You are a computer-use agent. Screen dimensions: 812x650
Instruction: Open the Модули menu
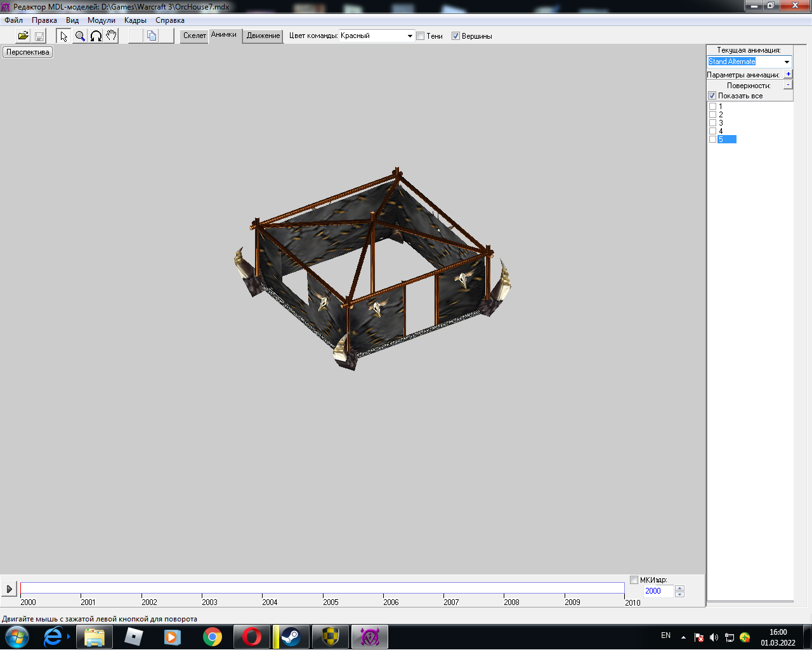[x=101, y=20]
